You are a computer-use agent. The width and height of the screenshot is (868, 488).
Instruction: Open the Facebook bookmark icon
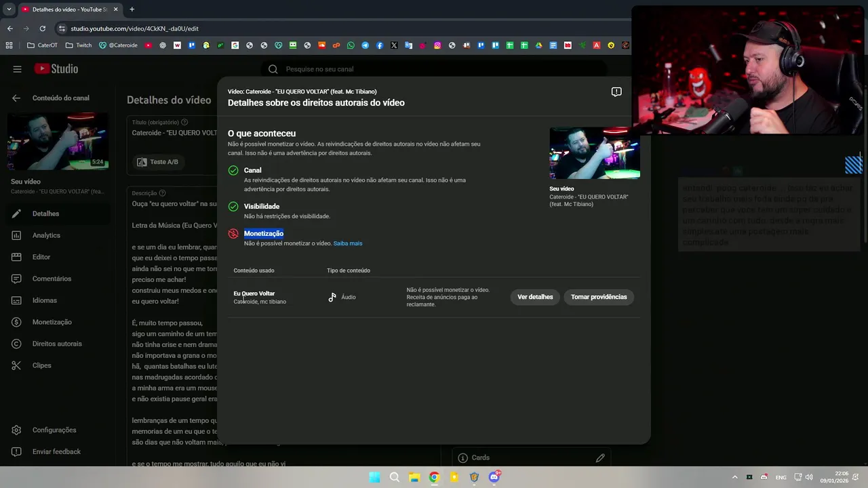pos(380,45)
